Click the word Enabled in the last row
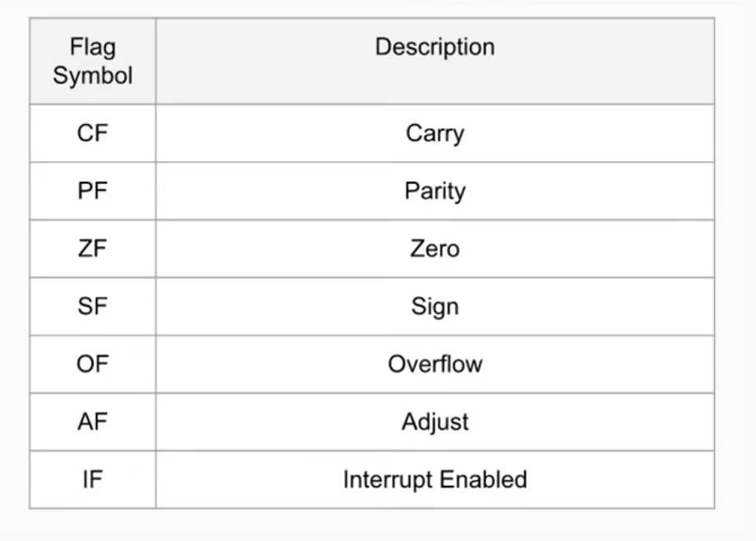Screen dimensions: 756x541 point(488,479)
